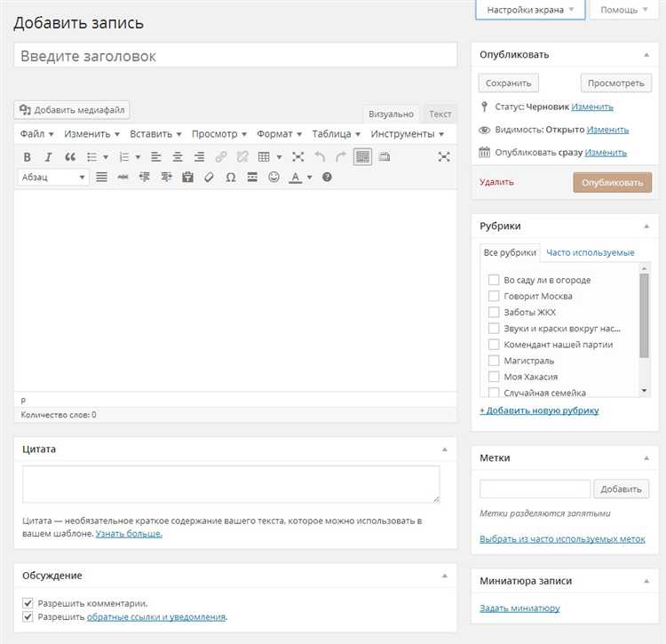
Task: Click into the 'Введите заголовок' title field
Action: pos(235,55)
